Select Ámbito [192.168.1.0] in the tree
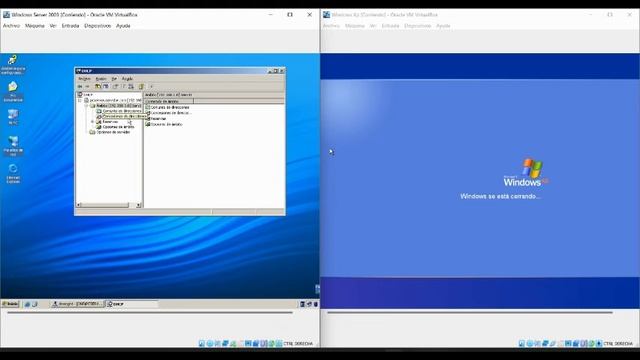 coord(116,105)
